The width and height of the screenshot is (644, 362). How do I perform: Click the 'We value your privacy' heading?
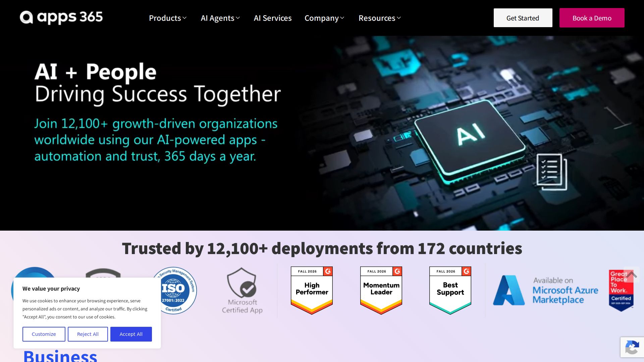point(51,289)
